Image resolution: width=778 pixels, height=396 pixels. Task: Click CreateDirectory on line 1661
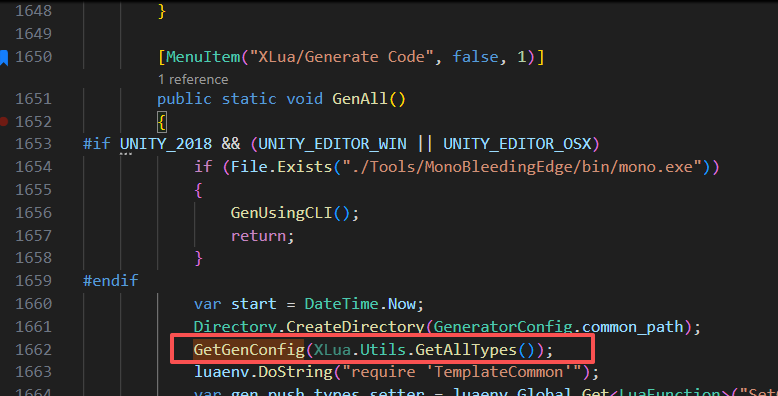355,327
